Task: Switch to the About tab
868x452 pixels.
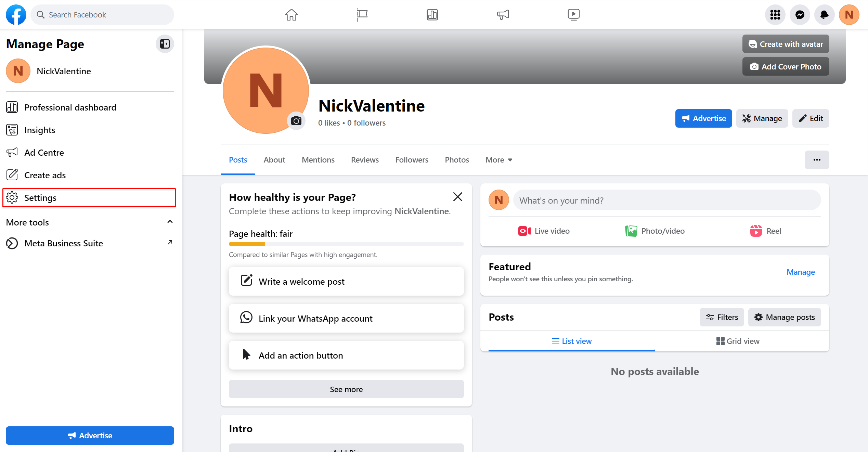Action: pos(274,160)
